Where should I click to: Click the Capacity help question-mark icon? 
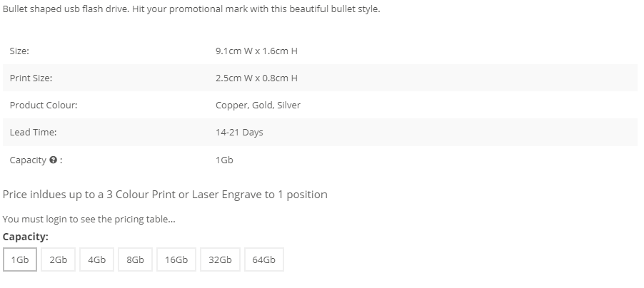53,160
